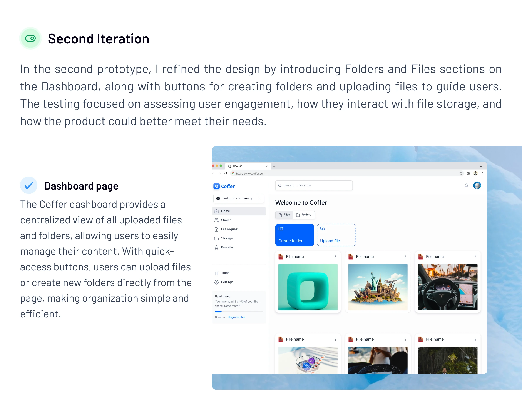522x420 pixels.
Task: Bookmark page with the star icon
Action: click(461, 173)
